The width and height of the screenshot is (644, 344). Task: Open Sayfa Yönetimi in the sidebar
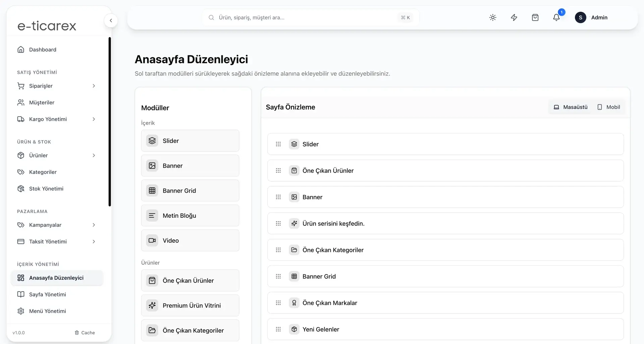(48, 294)
